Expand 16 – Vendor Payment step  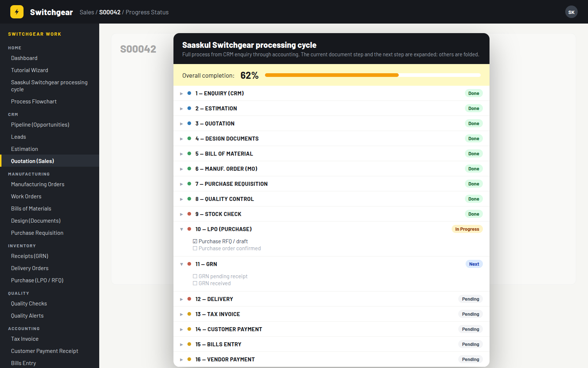(x=331, y=360)
